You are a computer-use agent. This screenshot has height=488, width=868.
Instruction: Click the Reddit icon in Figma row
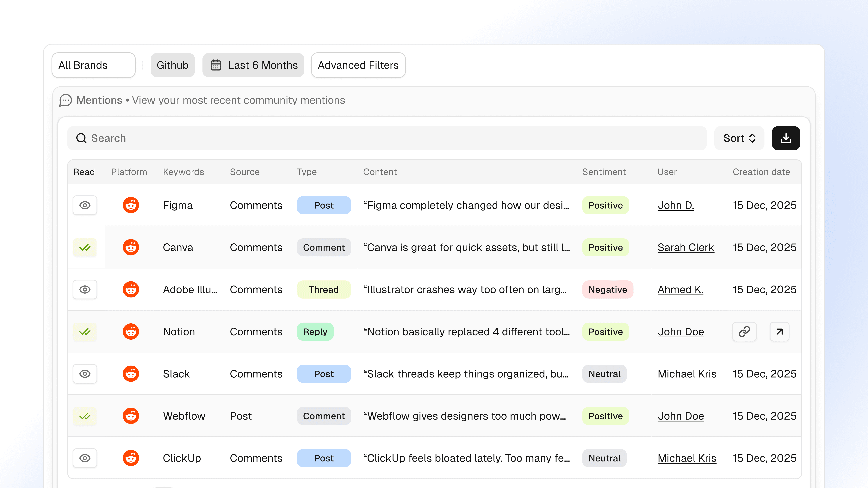tap(131, 205)
